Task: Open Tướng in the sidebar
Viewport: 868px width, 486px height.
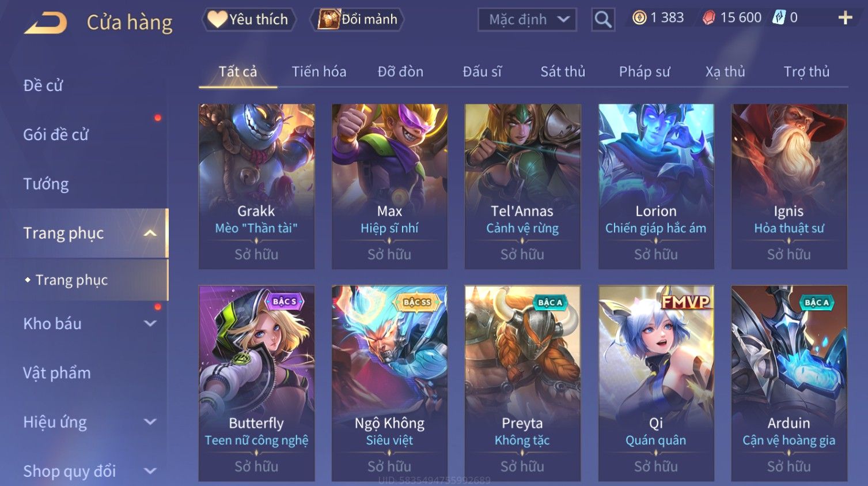Action: (46, 184)
